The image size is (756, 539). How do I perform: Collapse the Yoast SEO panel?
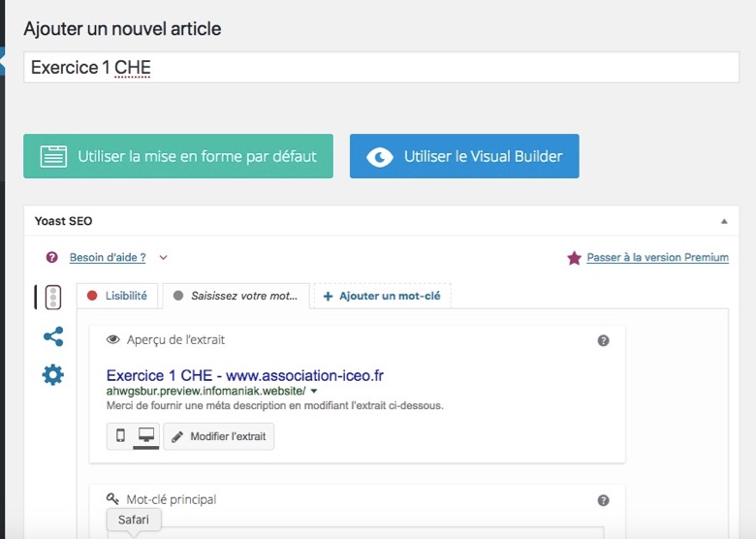point(724,221)
